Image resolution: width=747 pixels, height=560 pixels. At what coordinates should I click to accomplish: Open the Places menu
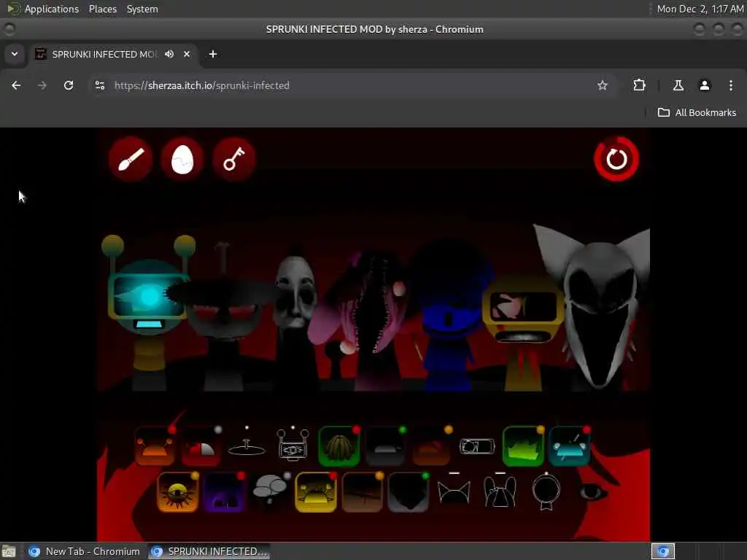(102, 9)
